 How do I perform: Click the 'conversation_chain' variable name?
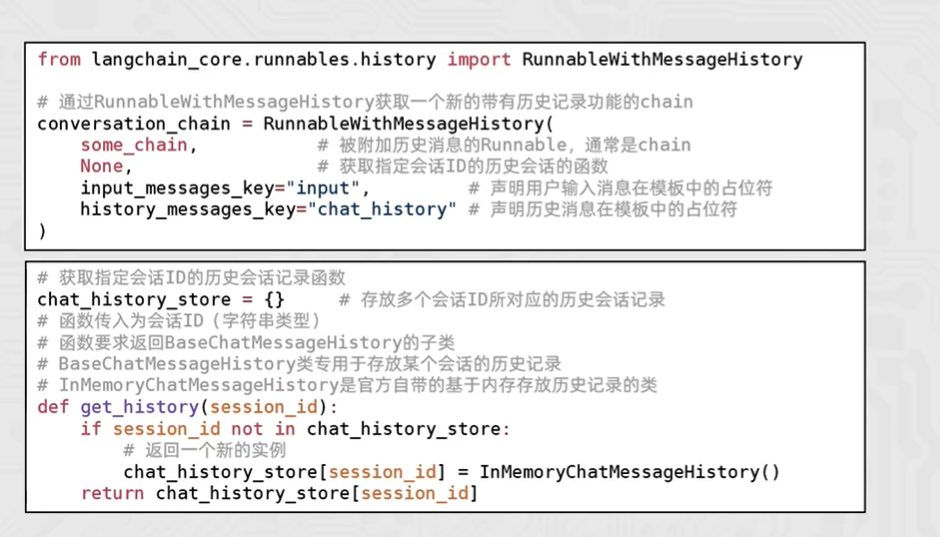point(134,124)
